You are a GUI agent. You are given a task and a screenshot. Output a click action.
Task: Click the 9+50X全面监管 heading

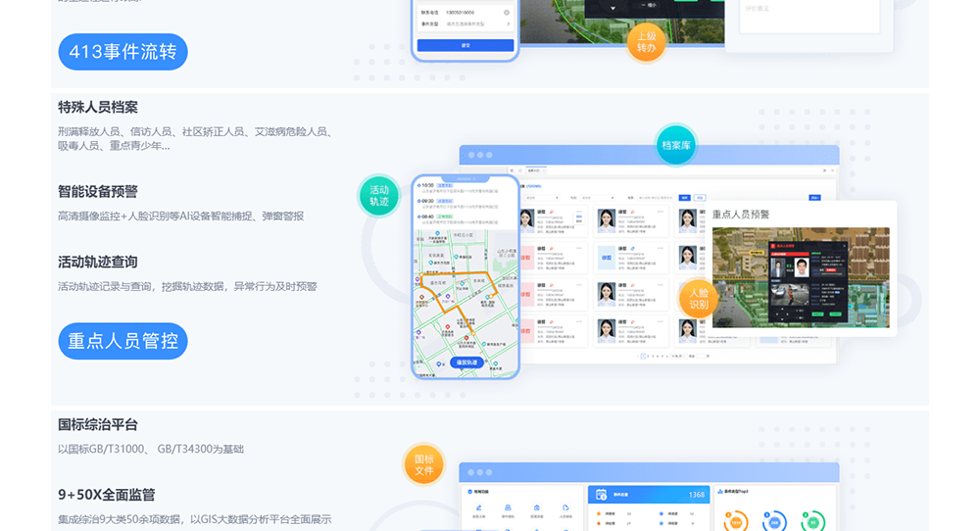pyautogui.click(x=107, y=495)
